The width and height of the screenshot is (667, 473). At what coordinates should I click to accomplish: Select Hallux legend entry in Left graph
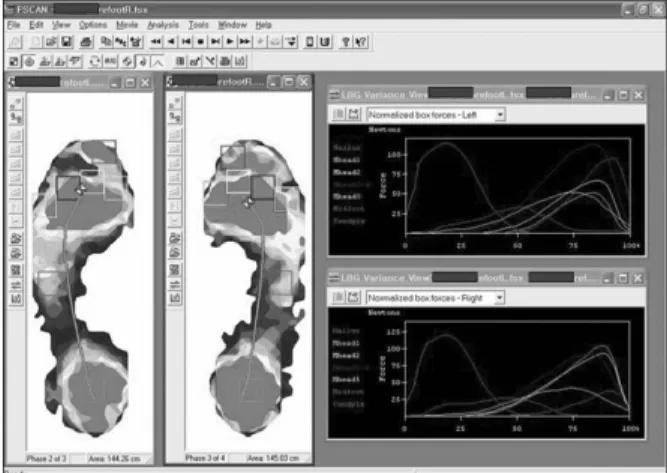(x=347, y=148)
